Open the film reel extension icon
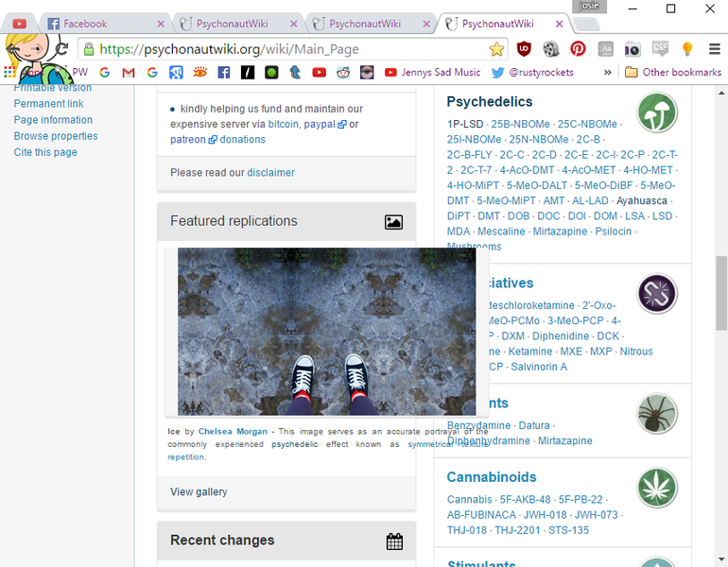The height and width of the screenshot is (567, 728). coord(550,49)
